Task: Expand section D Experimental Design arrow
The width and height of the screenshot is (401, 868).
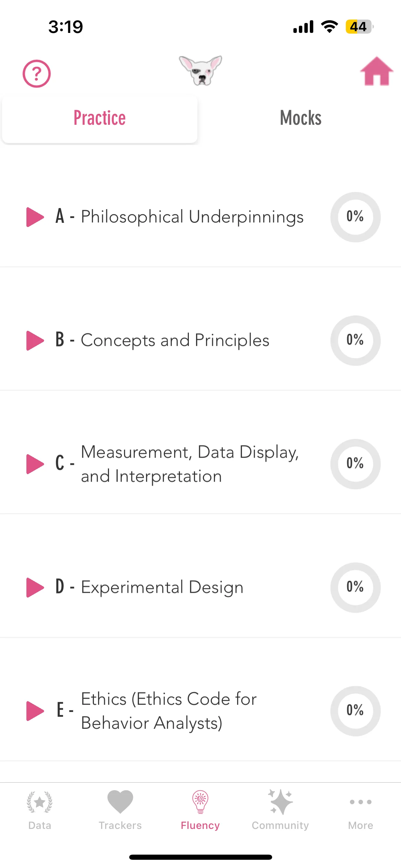Action: (35, 588)
